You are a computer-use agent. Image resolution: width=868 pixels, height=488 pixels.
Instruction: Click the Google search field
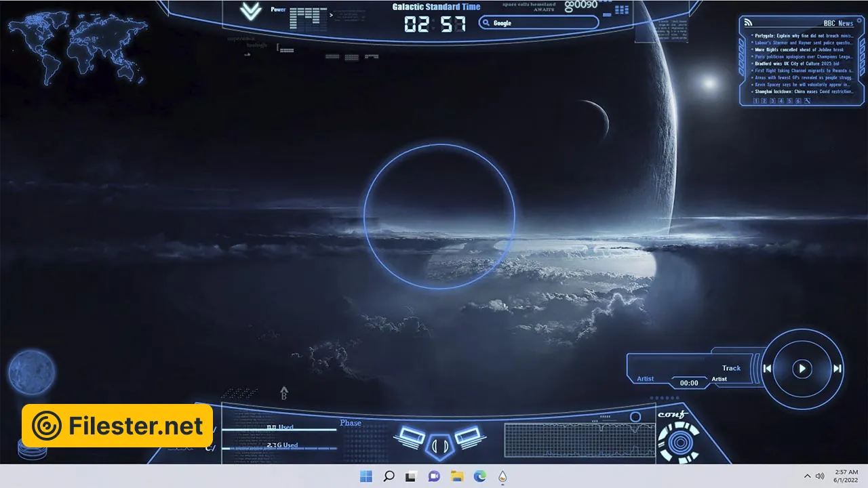point(539,23)
